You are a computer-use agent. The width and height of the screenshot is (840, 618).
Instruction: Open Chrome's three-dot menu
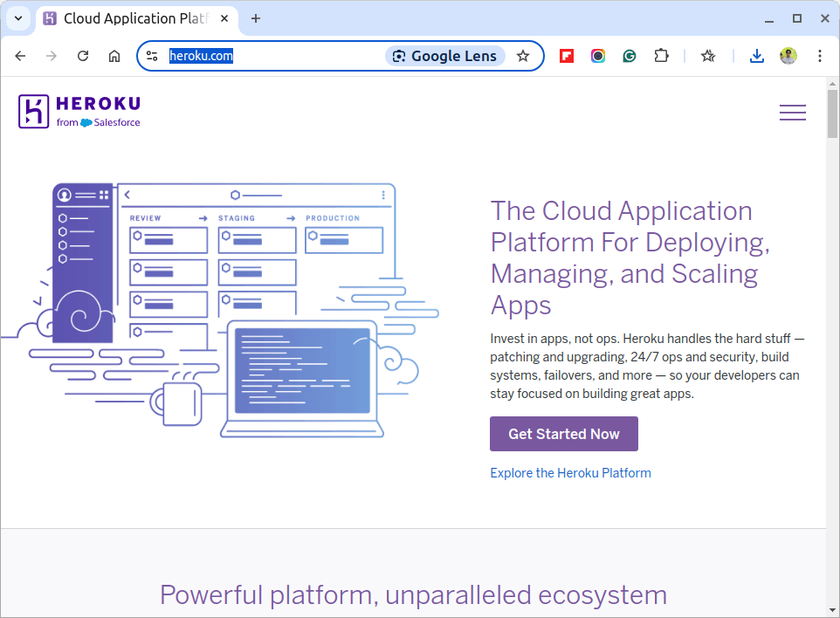pos(820,56)
